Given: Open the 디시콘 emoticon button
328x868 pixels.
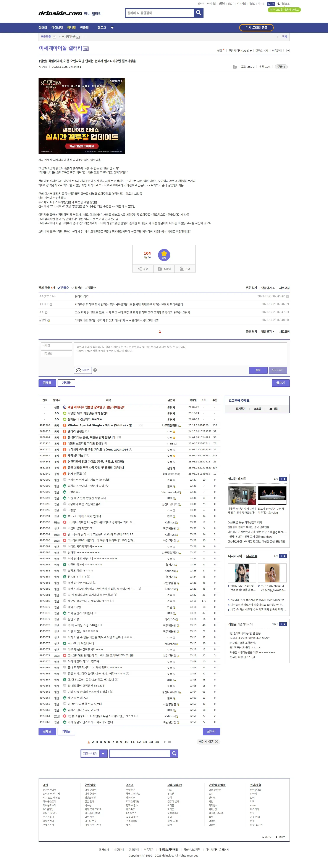Looking at the screenshot, I should point(83,370).
